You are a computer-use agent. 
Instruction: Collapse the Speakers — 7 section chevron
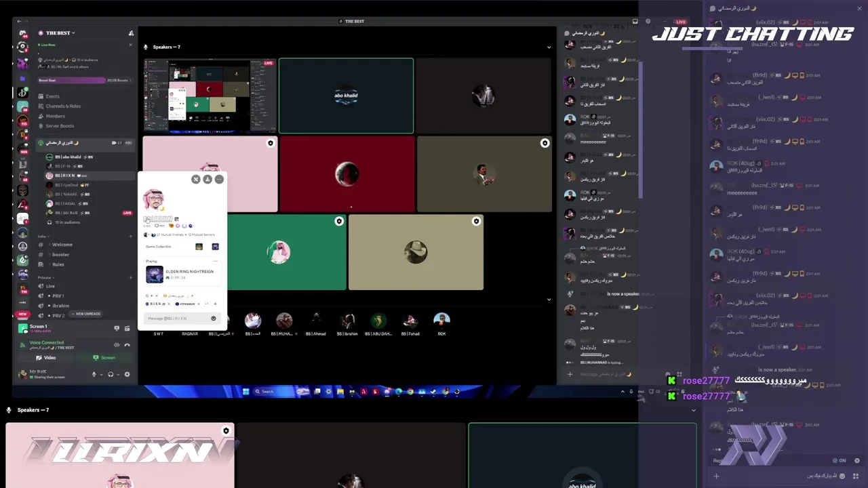click(549, 47)
